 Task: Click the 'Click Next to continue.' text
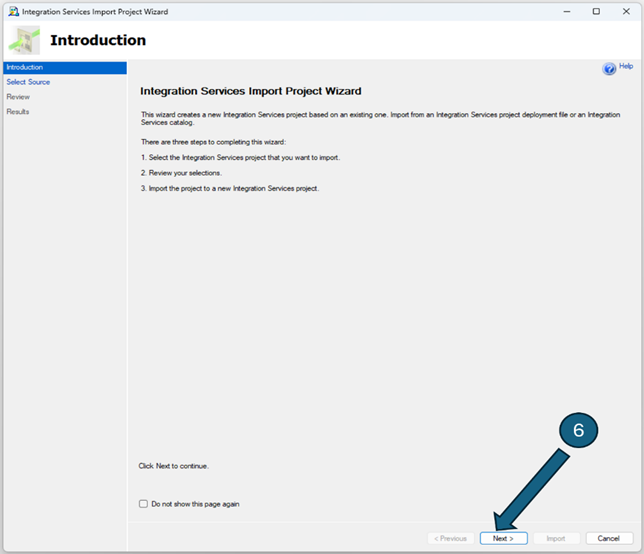pos(174,466)
